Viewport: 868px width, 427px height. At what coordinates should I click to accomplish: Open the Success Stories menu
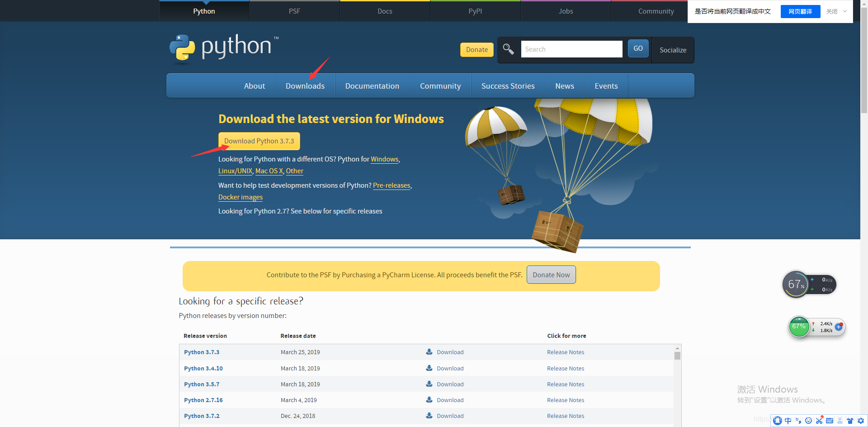[x=508, y=86]
